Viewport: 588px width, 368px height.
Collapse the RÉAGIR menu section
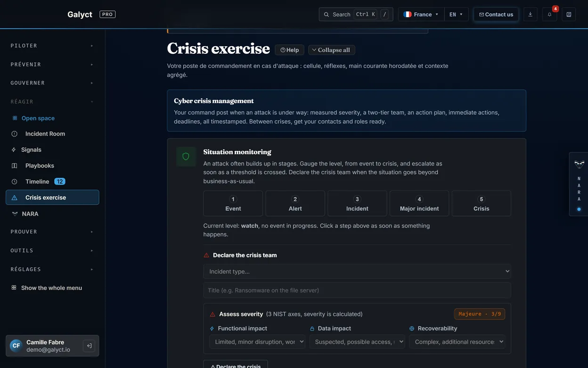(52, 101)
